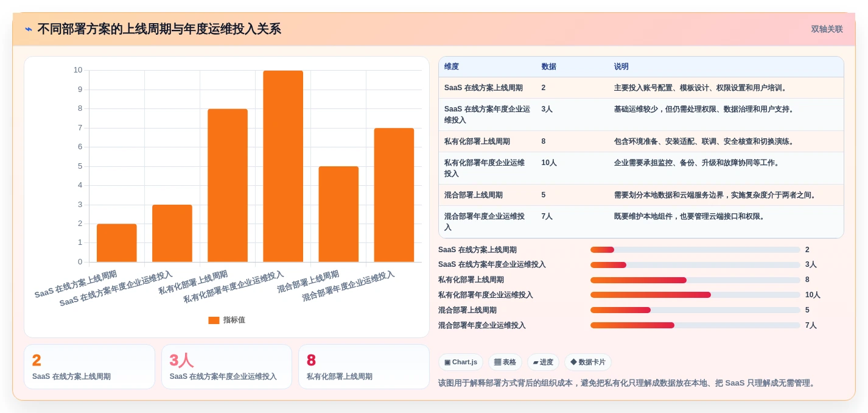Viewport: 868px width, 413px height.
Task: Click the 数据卡片 tag chip
Action: [x=588, y=362]
